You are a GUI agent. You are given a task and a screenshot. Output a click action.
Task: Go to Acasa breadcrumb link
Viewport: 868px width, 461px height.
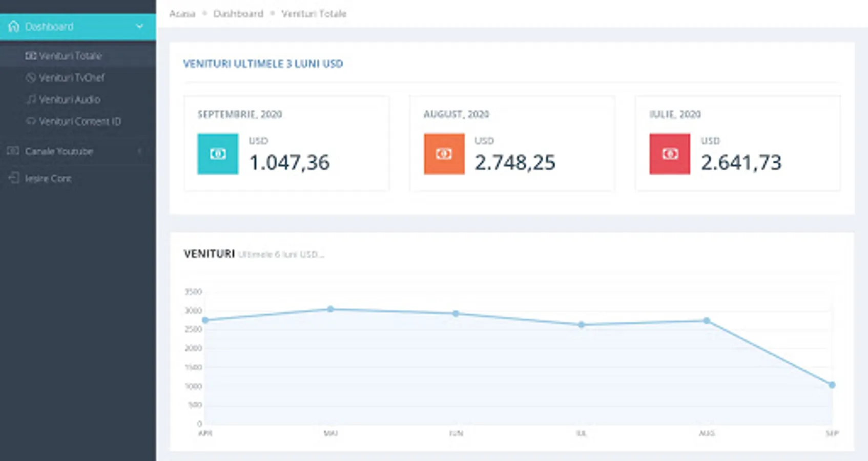182,14
